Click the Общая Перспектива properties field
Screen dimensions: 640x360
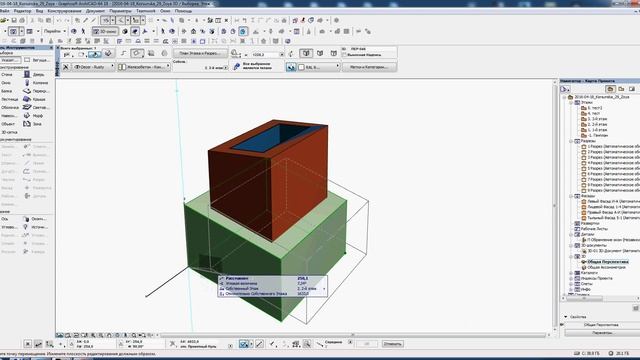(x=601, y=325)
